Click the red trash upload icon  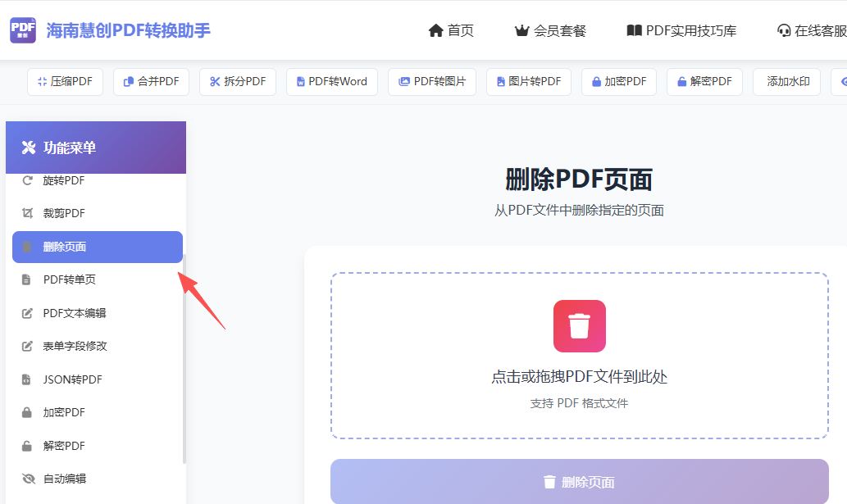[580, 326]
